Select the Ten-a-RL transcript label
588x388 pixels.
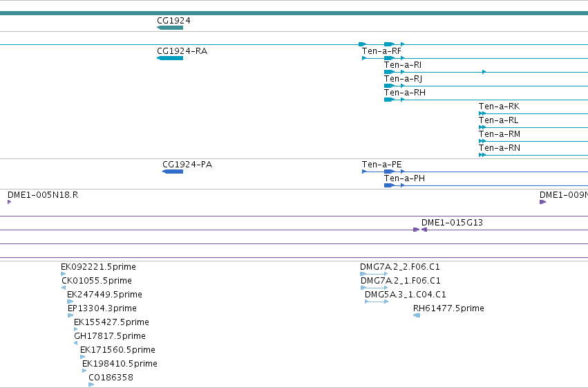498,120
